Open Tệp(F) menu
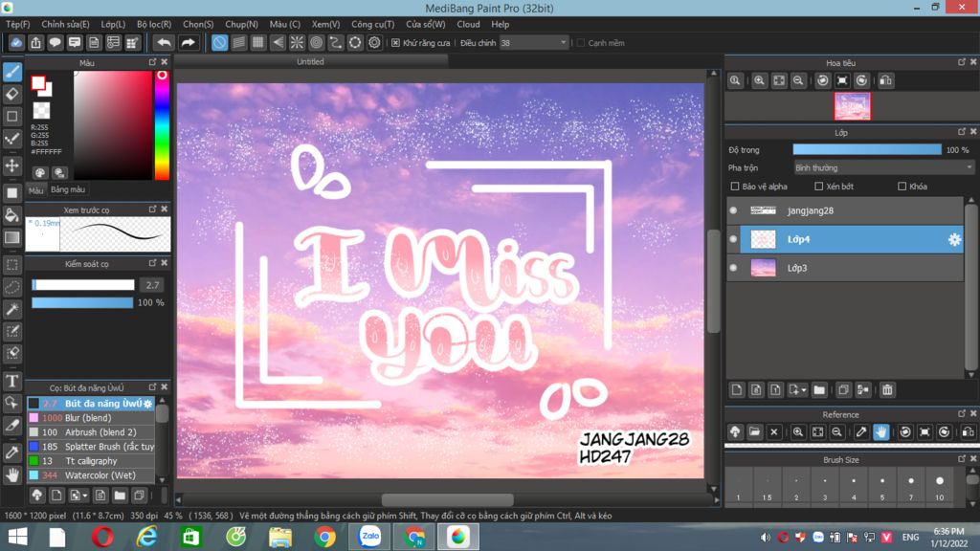Image resolution: width=980 pixels, height=551 pixels. (17, 24)
